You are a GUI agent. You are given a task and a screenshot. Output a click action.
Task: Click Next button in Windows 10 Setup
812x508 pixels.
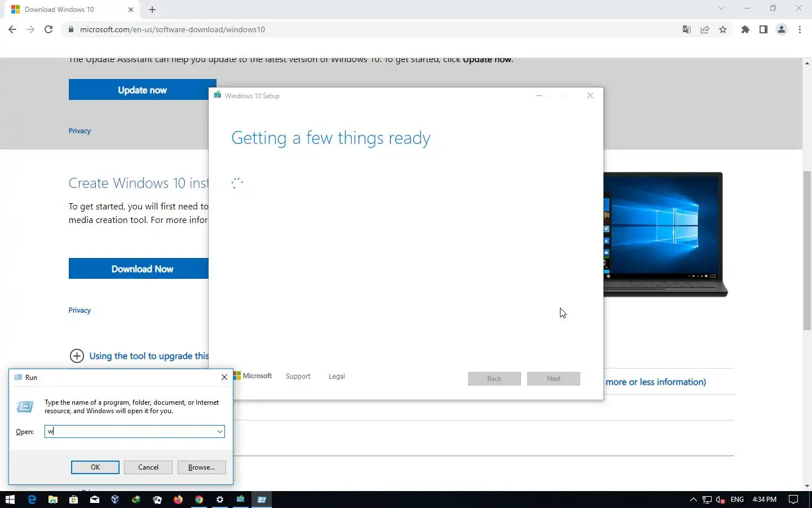coord(554,379)
